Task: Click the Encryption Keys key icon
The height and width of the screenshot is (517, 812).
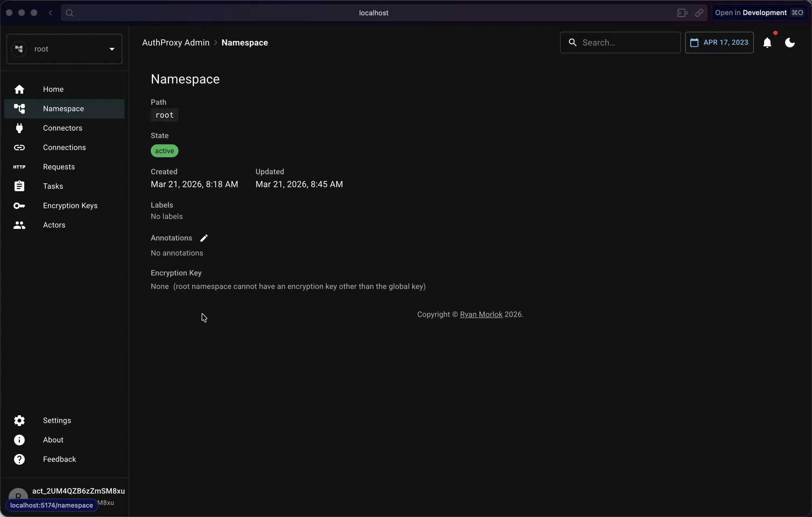Action: tap(19, 206)
